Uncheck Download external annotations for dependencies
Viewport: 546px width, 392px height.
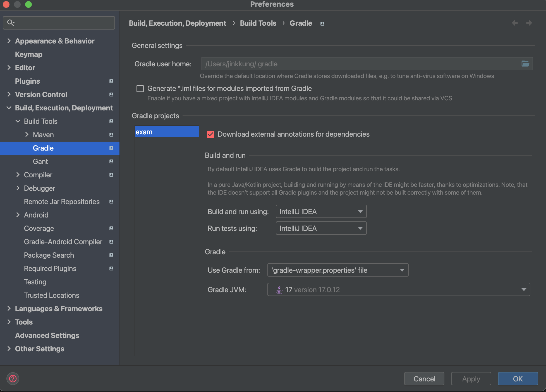click(x=210, y=134)
